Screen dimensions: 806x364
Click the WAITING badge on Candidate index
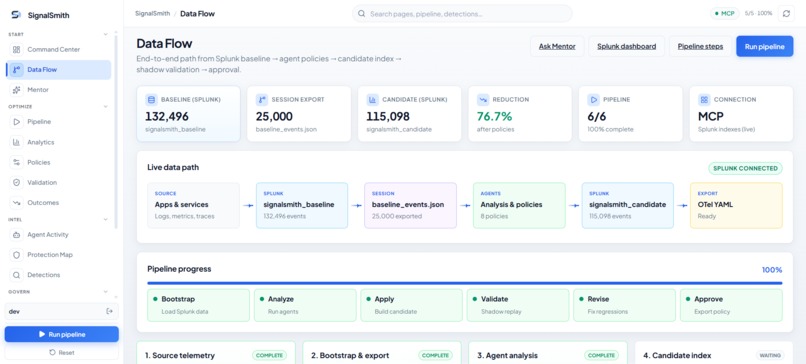770,355
